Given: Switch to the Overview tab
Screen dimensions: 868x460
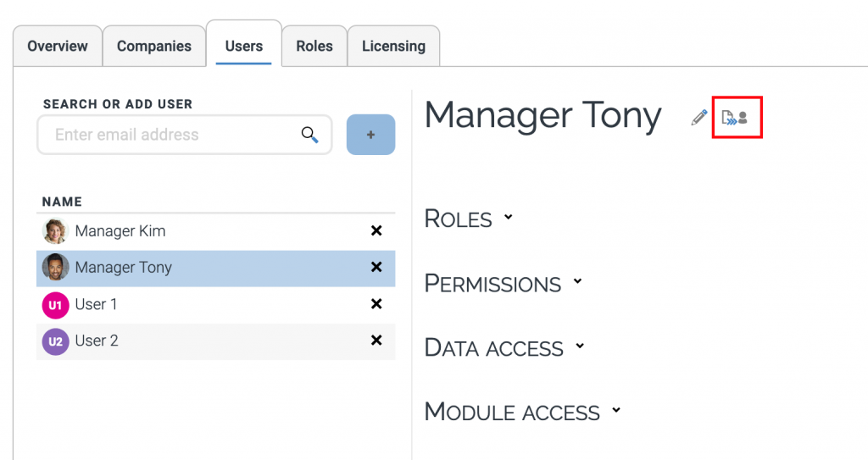Looking at the screenshot, I should 58,46.
